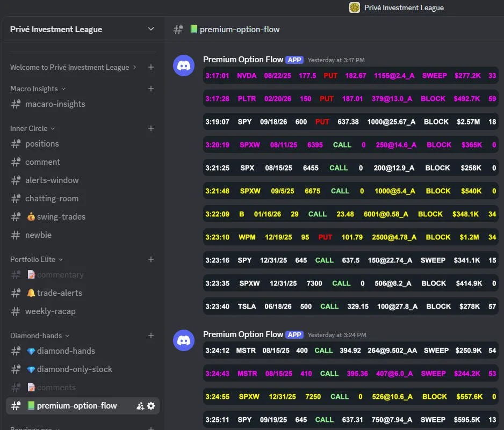Click the hash icon of newbie channel
Viewport: 504px width, 430px height.
pos(16,235)
